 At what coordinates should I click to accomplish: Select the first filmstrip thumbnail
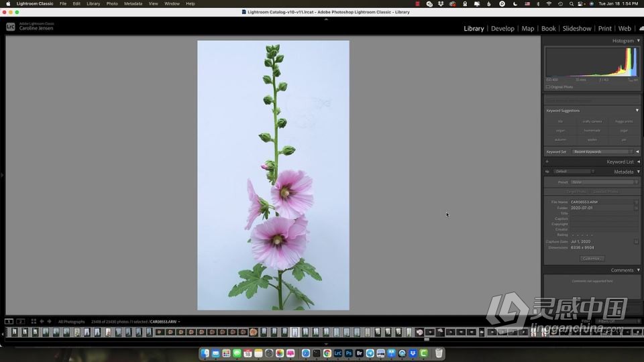pos(14,332)
